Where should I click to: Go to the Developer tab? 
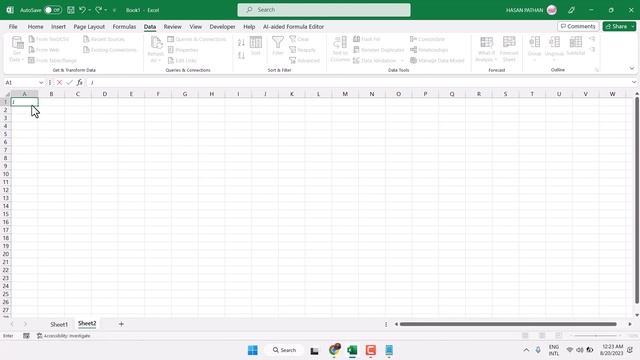click(x=222, y=27)
